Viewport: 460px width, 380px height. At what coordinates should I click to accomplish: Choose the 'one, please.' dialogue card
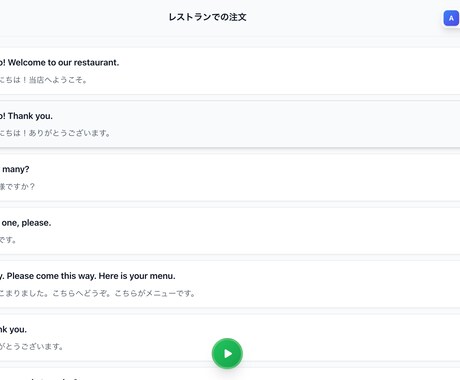[x=230, y=231]
